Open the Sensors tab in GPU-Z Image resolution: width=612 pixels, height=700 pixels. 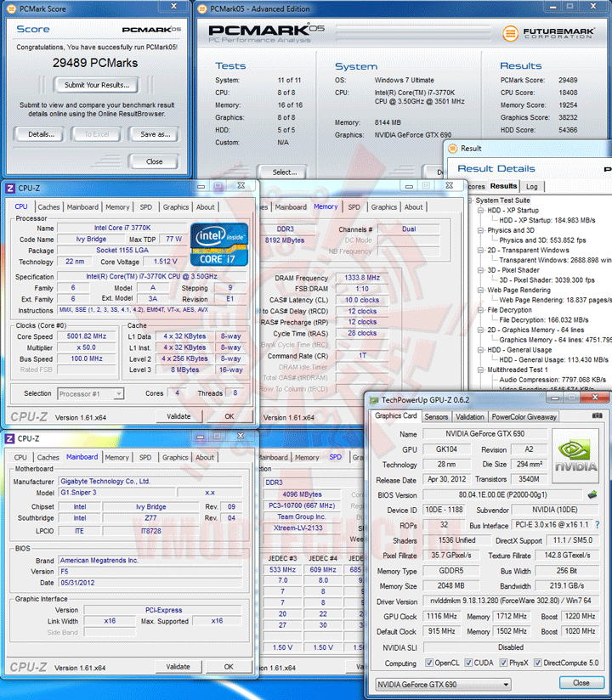click(436, 416)
